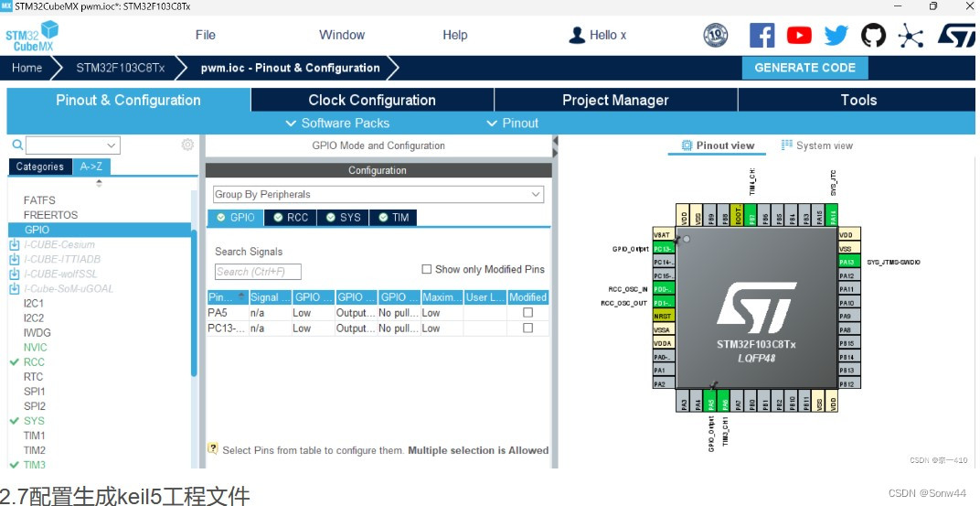Switch to the Clock Configuration tab
This screenshot has height=506, width=980.
[372, 100]
